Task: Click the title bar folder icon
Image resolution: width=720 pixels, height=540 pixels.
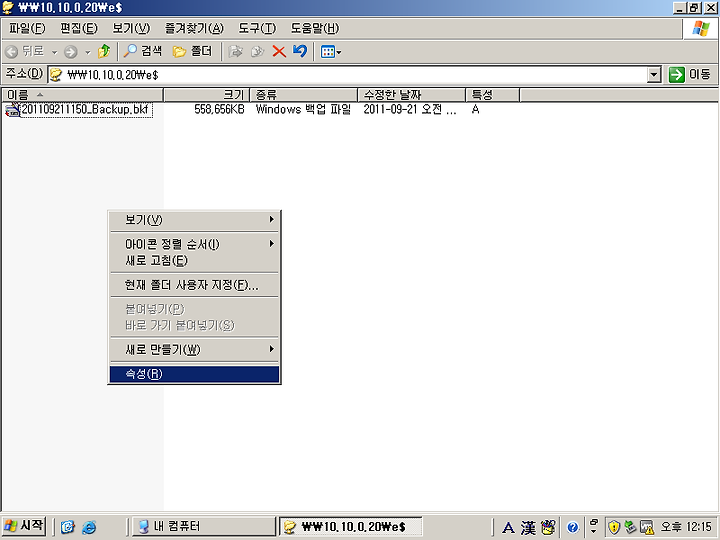Action: 8,8
